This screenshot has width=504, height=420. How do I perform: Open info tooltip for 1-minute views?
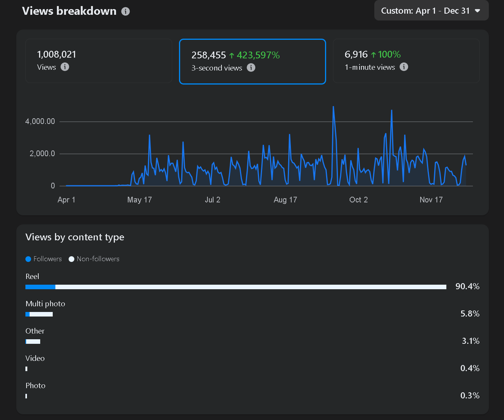[x=404, y=67]
